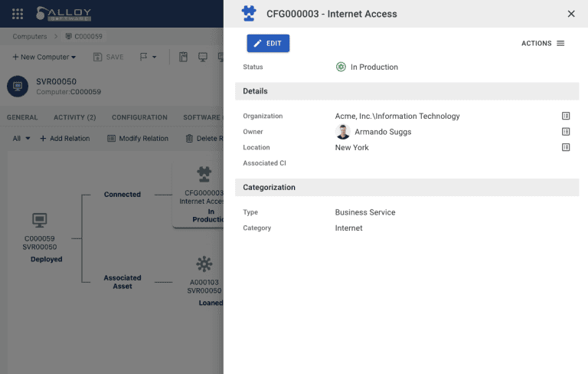Image resolution: width=588 pixels, height=374 pixels.
Task: Click the In Production status icon
Action: 341,67
